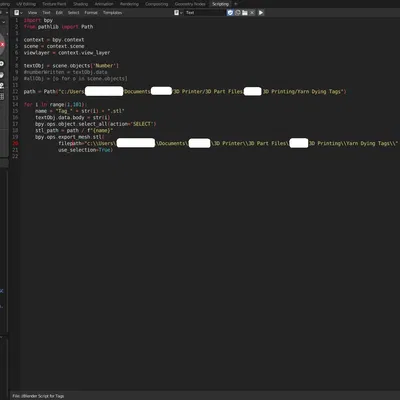Select the Scripting workspace tab
This screenshot has height=400, width=400.
pyautogui.click(x=220, y=4)
